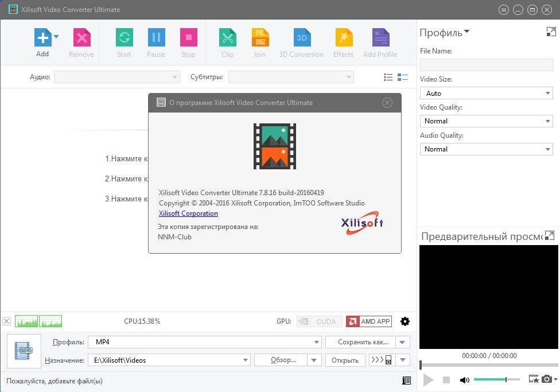Open the Clip tool
This screenshot has height=392, width=560.
[227, 37]
